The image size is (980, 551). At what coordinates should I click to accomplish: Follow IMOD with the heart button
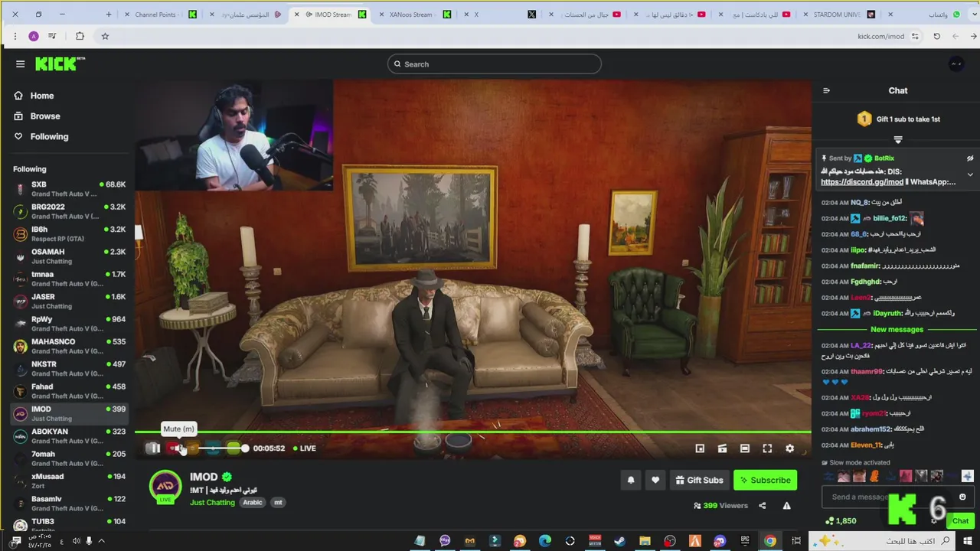point(655,480)
